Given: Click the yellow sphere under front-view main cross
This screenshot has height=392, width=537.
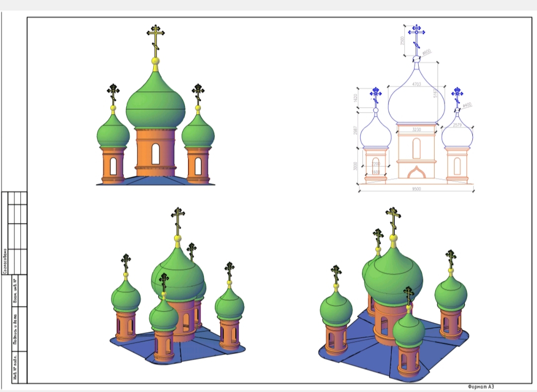Looking at the screenshot, I should coord(156,61).
